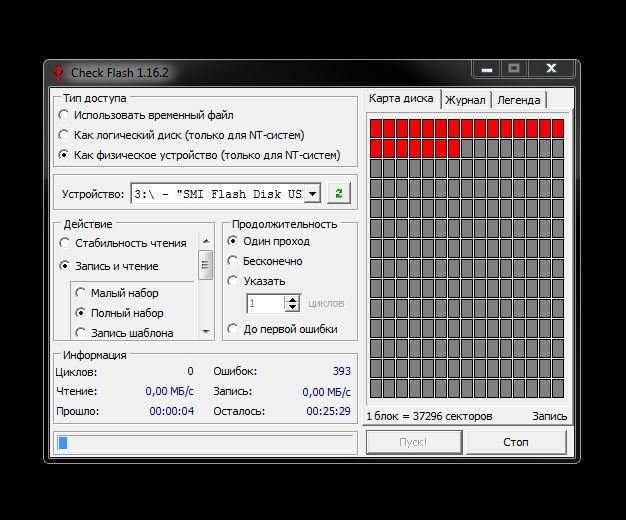Viewport: 626px width, 520px height.
Task: Click the error count value '393'
Action: pos(342,371)
